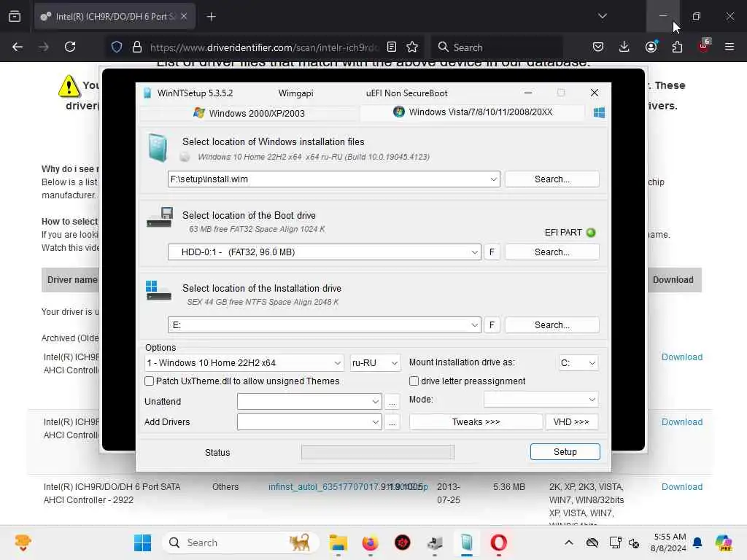Open the Firefox downloads panel

click(x=624, y=47)
